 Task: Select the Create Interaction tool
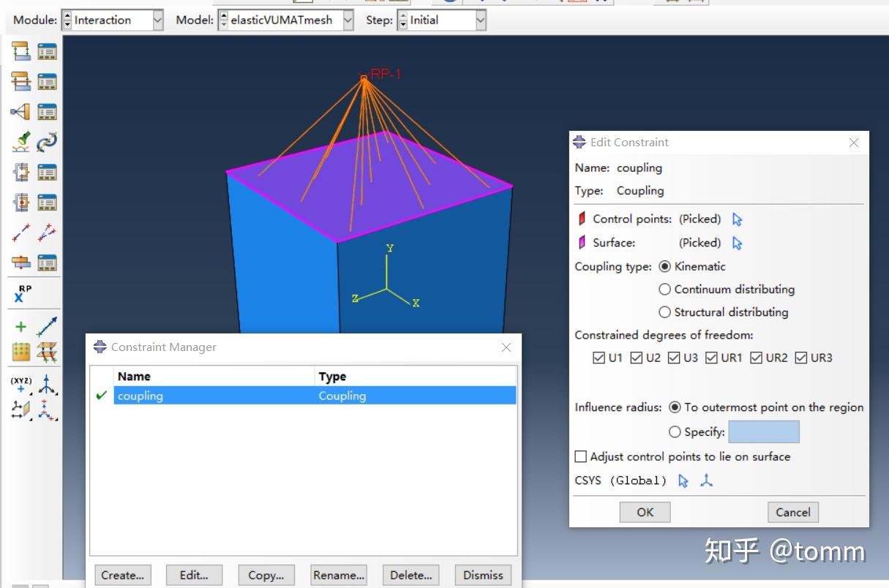[20, 51]
